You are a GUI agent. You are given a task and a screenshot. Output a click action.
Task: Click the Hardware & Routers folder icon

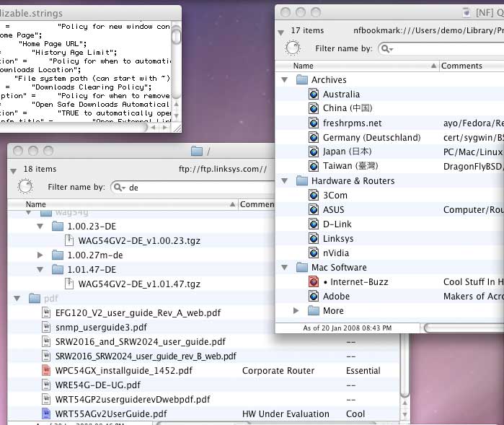click(x=302, y=181)
